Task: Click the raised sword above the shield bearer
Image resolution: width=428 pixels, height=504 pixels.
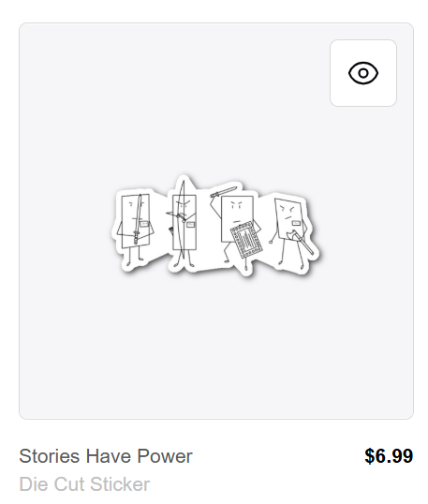Action: click(224, 191)
